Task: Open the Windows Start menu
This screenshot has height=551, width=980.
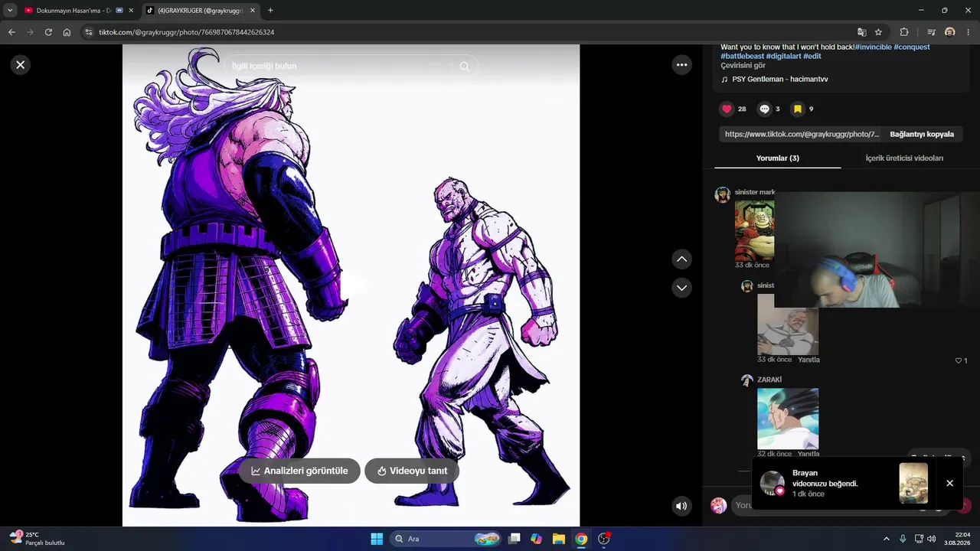Action: [x=377, y=539]
